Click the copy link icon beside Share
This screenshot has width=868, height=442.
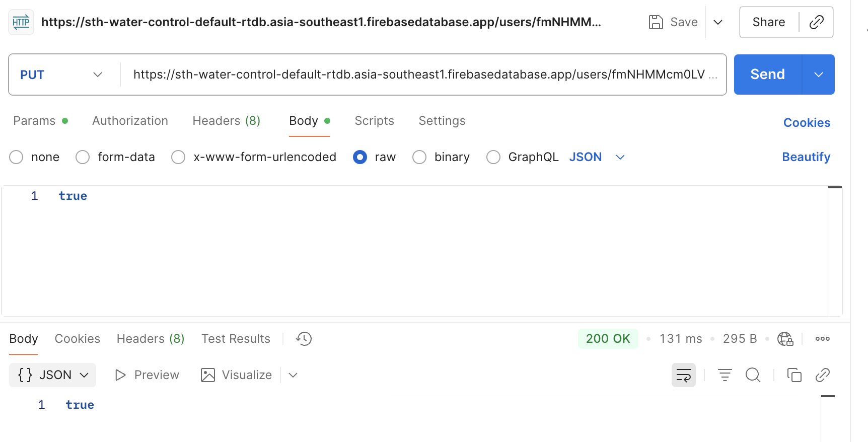(816, 22)
